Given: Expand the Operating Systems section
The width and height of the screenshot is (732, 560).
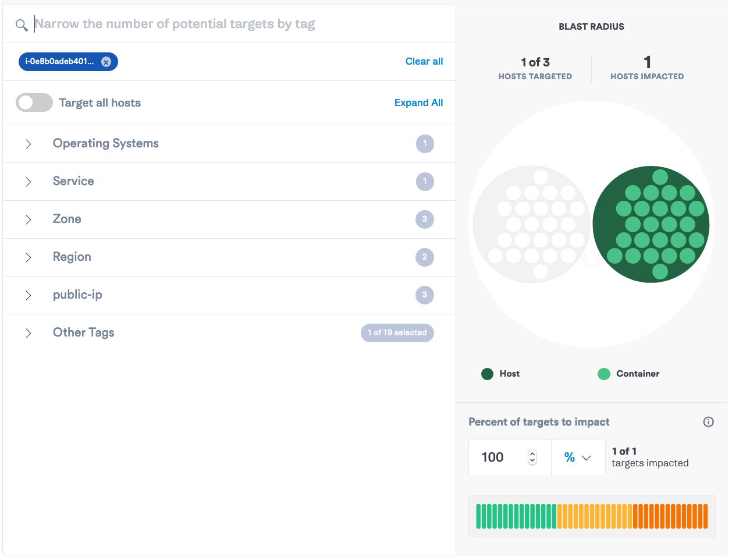Looking at the screenshot, I should click(x=28, y=144).
